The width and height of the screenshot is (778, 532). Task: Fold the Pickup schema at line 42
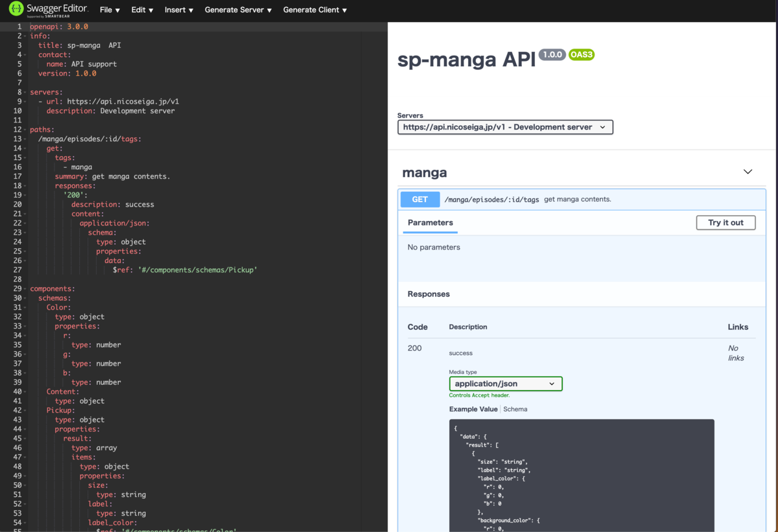click(x=25, y=410)
